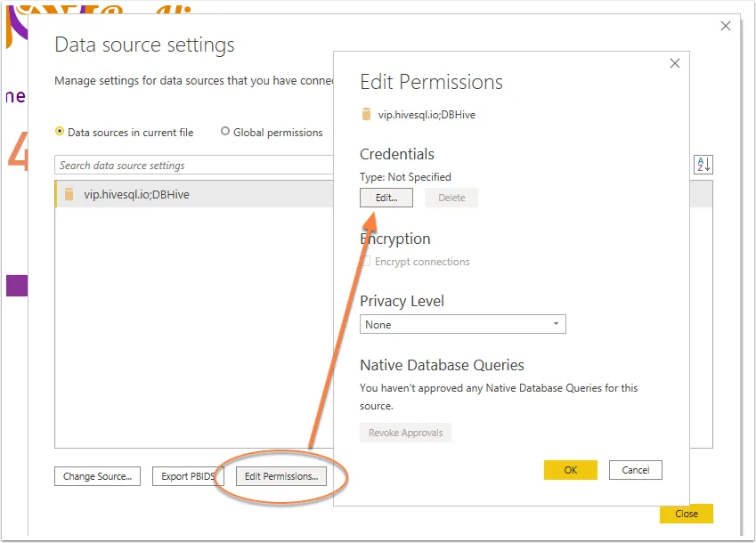
Task: Toggle the Encrypt connections checkbox
Action: 365,261
